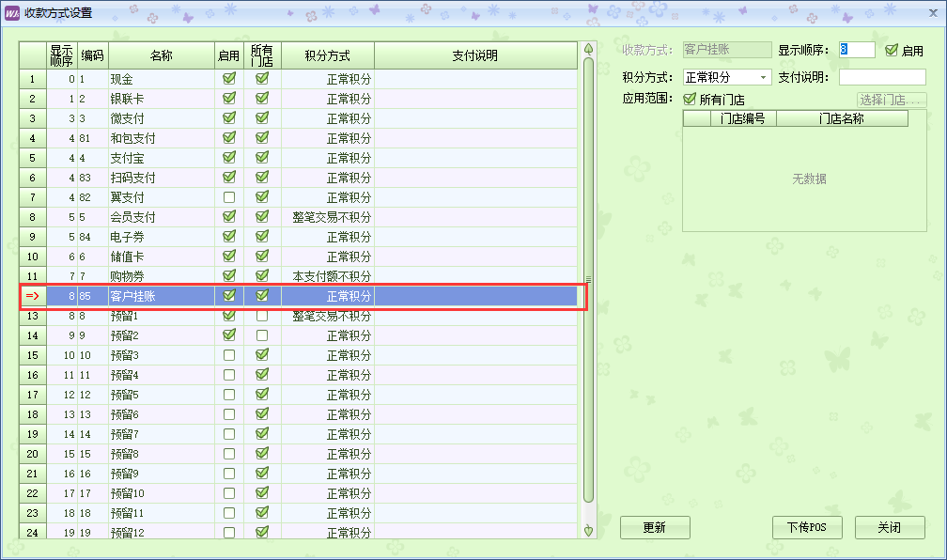
Task: Click the 门店编号 column header
Action: tap(742, 118)
